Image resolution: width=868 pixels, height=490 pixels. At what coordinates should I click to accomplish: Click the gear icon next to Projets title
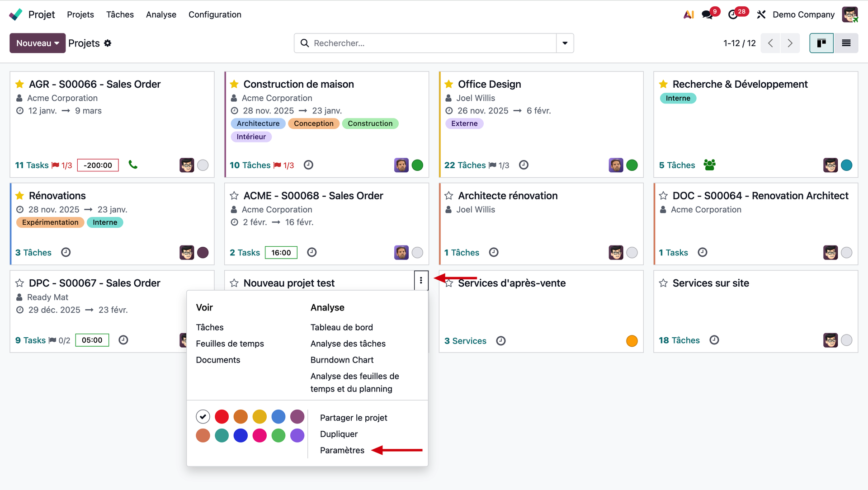(108, 43)
